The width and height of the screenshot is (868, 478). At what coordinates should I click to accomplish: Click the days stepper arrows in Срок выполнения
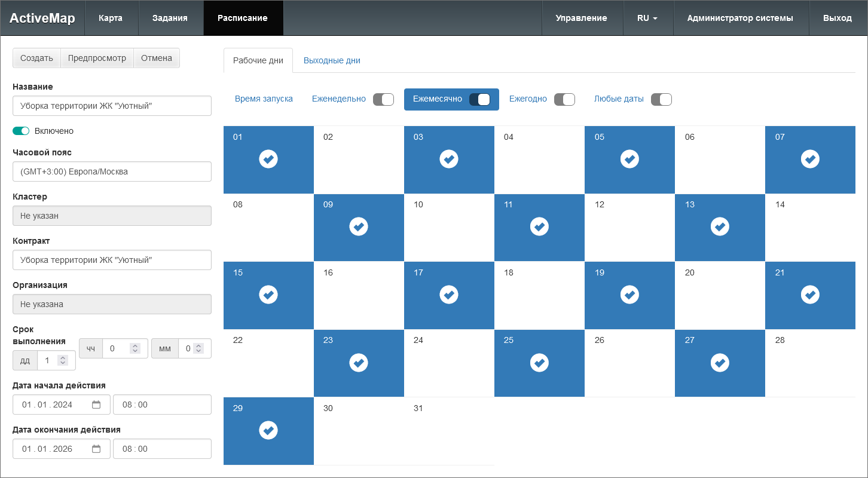(x=63, y=360)
